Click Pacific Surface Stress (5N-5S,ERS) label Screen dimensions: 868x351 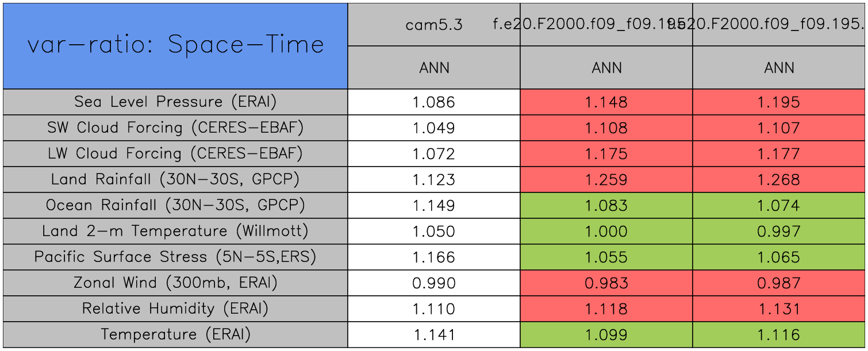[x=175, y=257]
